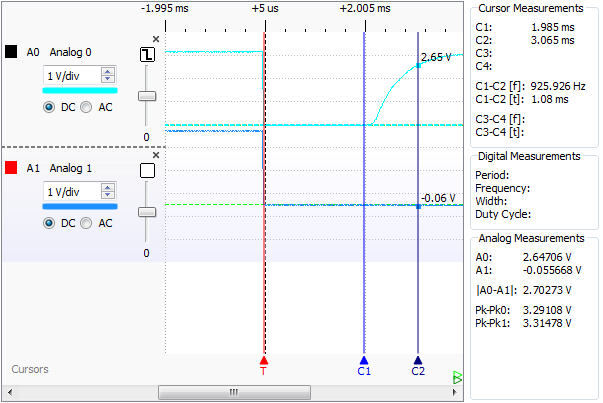Select the C2 cursor marker
603x403 pixels.
[418, 365]
